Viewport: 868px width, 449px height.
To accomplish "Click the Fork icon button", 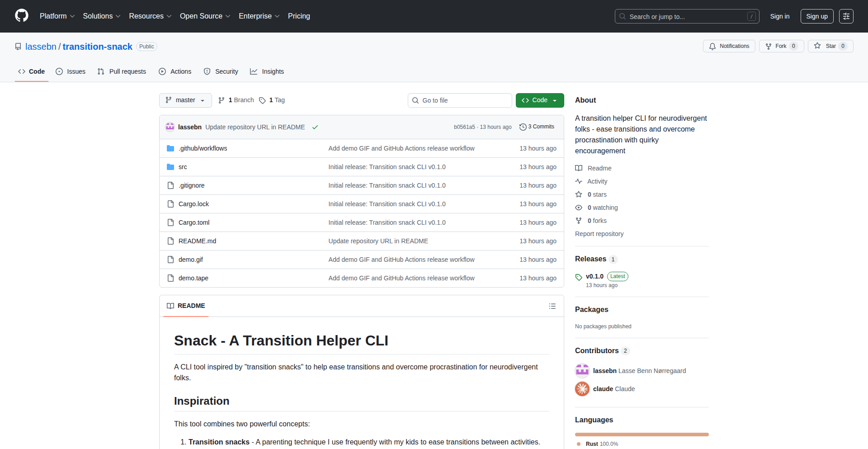I will (x=769, y=46).
